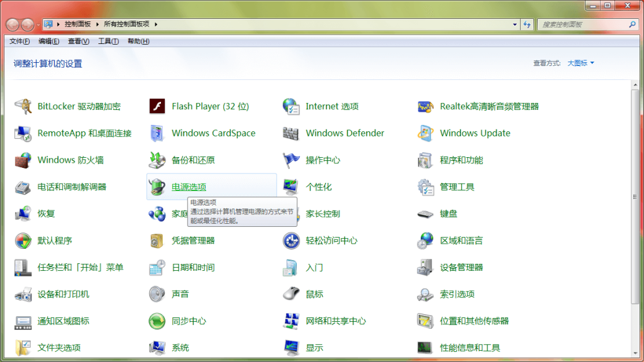Click the 家长控制 label
This screenshot has width=644, height=362.
[323, 214]
